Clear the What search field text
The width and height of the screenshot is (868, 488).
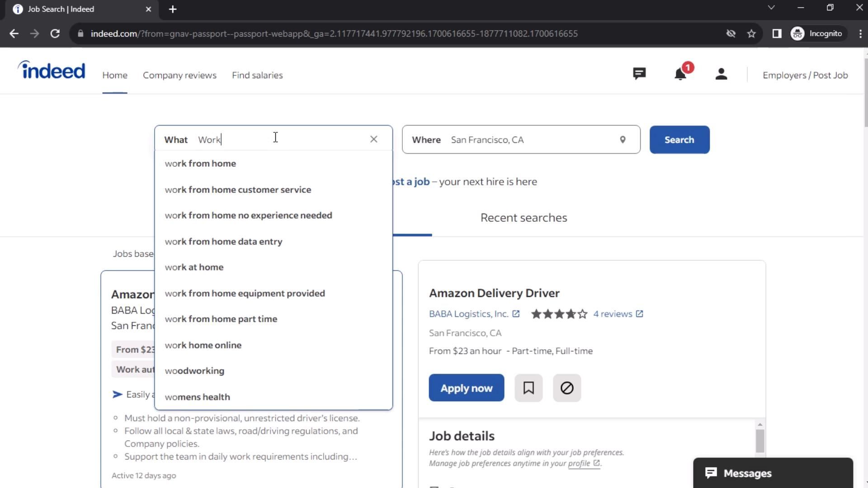click(373, 140)
